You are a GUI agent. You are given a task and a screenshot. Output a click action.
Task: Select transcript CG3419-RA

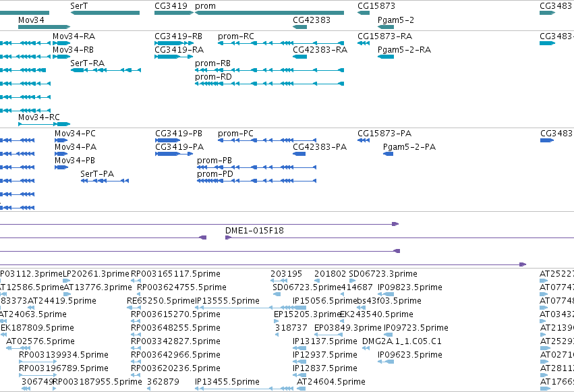tap(174, 57)
